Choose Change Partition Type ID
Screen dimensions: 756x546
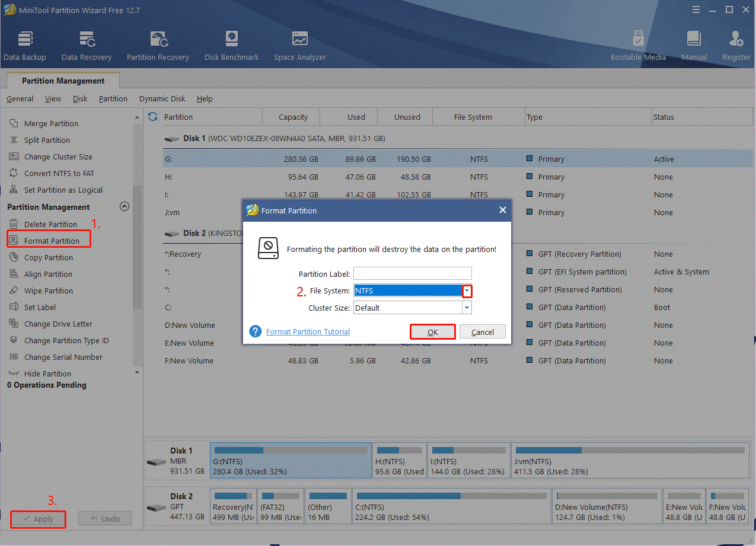[x=66, y=340]
